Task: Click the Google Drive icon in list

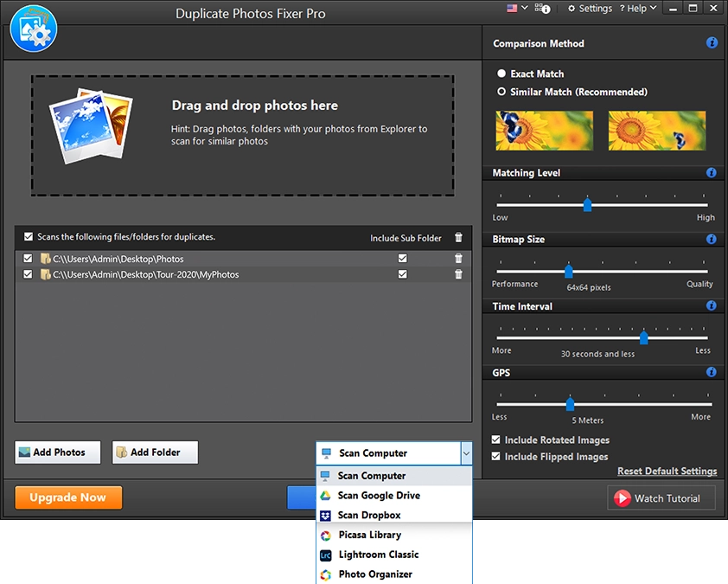Action: [x=325, y=496]
